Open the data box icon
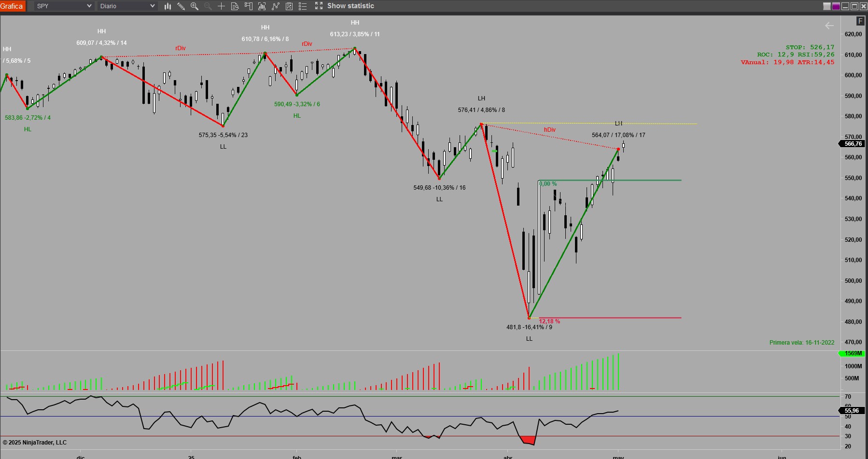Viewport: 868px width, 459px height. (235, 6)
